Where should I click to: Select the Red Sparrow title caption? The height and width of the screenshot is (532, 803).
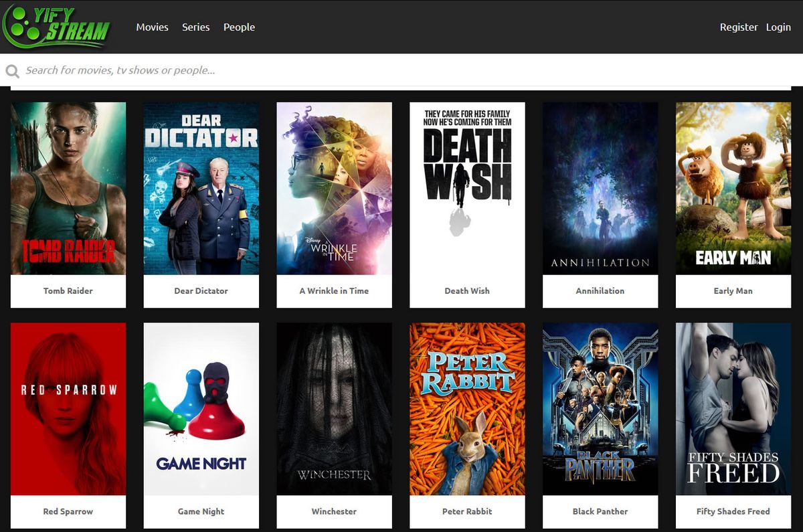point(68,512)
